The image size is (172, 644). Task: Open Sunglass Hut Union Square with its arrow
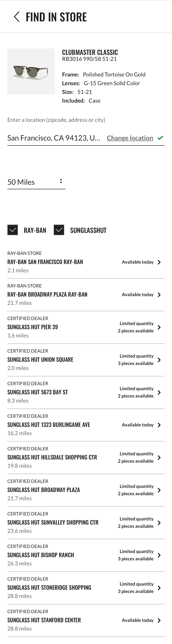coord(159,359)
